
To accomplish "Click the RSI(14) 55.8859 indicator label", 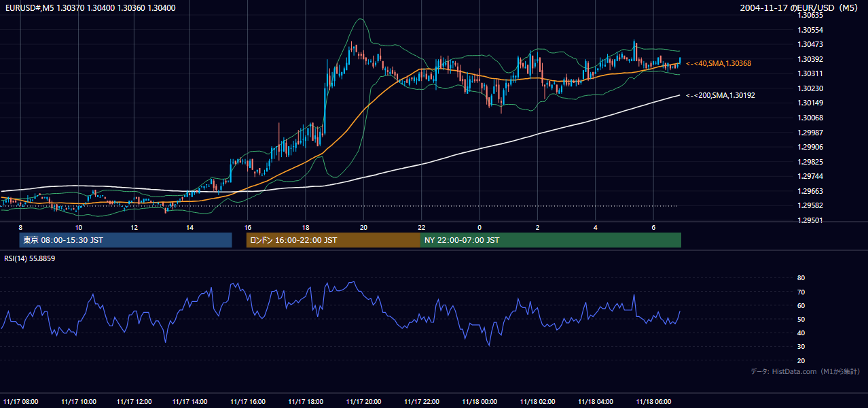I will (30, 258).
